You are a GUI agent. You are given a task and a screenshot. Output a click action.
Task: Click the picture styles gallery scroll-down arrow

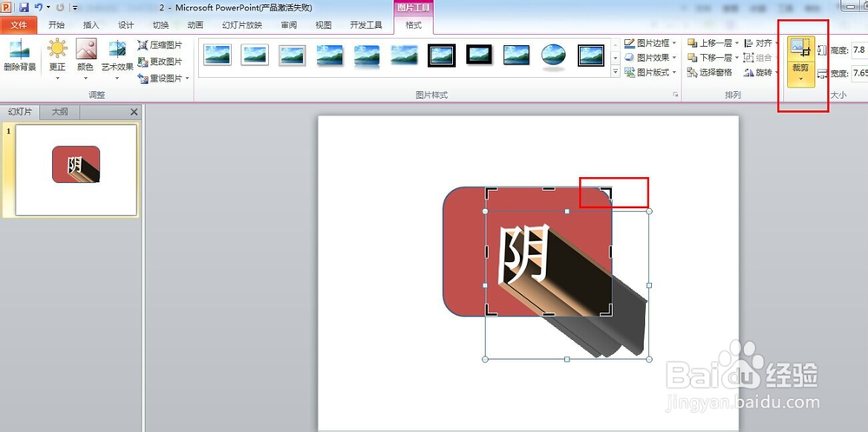(x=615, y=57)
